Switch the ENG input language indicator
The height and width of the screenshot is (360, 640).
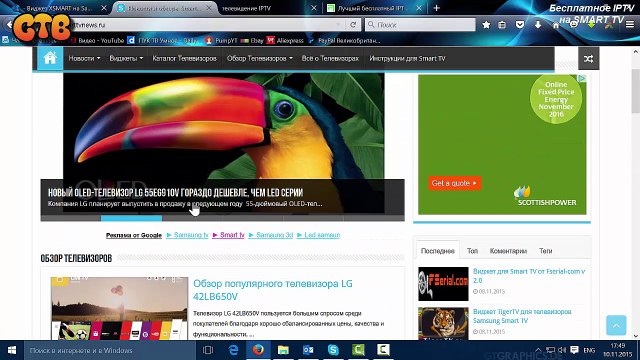tap(589, 350)
